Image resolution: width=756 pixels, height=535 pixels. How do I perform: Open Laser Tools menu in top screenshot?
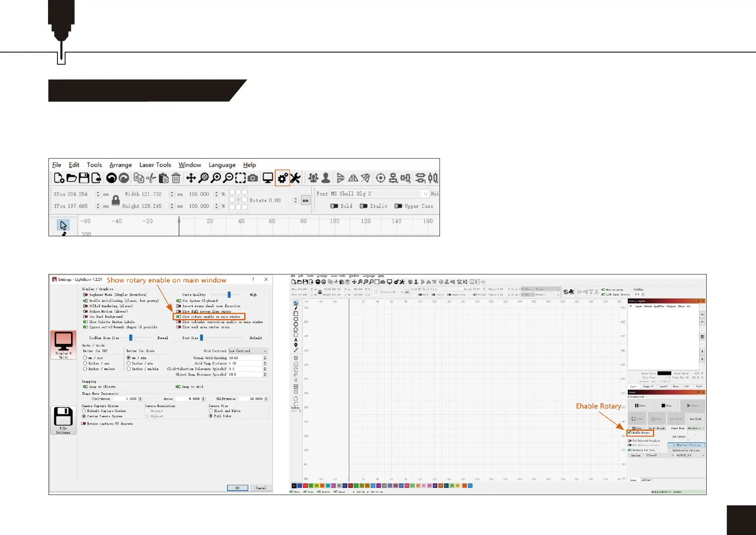[155, 165]
